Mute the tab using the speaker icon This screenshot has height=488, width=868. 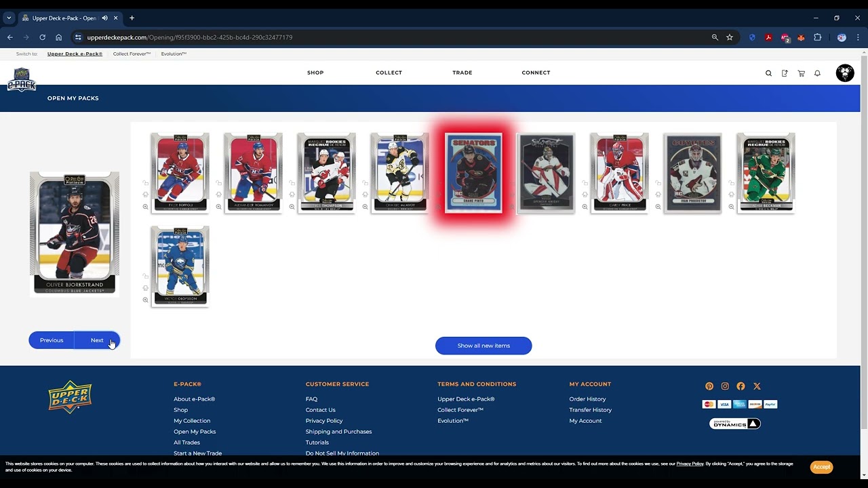pos(104,18)
